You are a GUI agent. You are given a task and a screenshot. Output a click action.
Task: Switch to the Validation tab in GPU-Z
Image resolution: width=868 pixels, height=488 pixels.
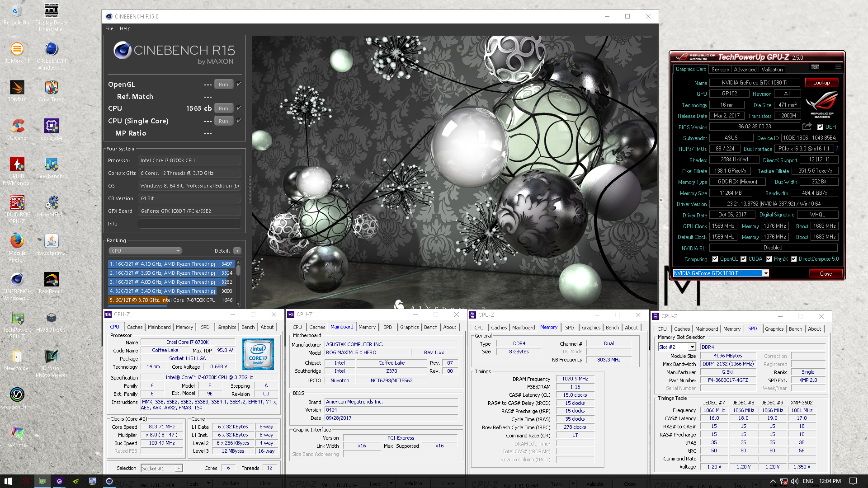click(772, 70)
